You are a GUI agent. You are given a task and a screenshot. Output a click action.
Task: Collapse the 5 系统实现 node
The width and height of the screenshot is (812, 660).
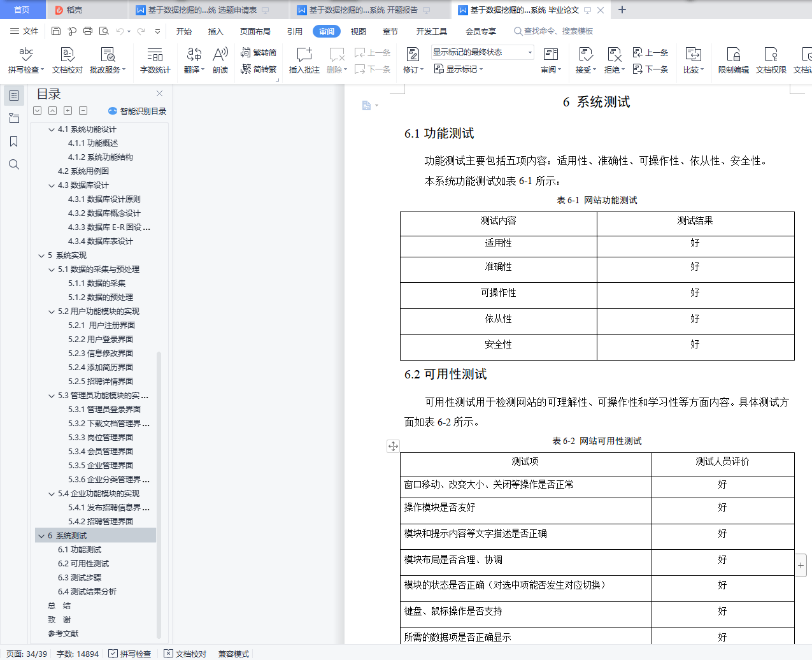pos(41,255)
